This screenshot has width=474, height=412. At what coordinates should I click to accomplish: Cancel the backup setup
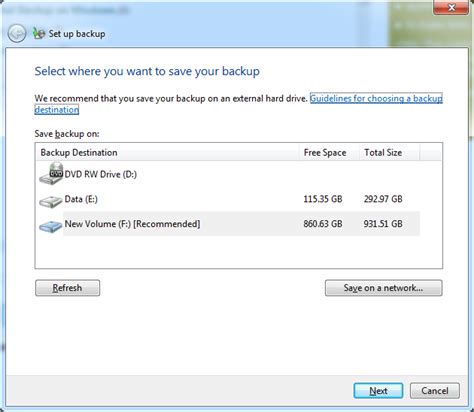pyautogui.click(x=435, y=391)
